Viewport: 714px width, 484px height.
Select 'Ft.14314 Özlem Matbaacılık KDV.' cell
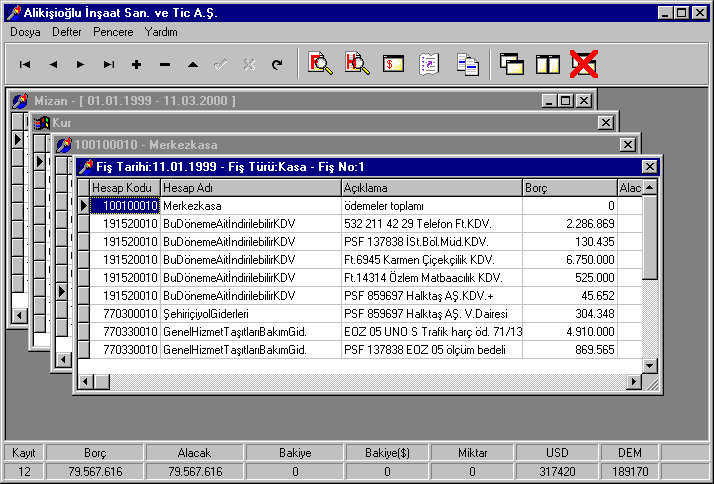pyautogui.click(x=432, y=278)
